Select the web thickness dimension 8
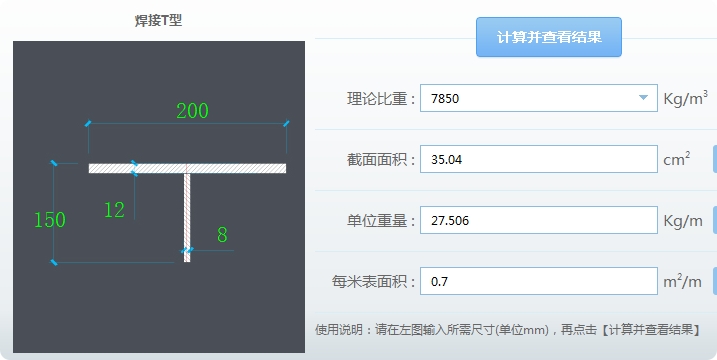Screen dimensions: 717x360 pos(222,235)
